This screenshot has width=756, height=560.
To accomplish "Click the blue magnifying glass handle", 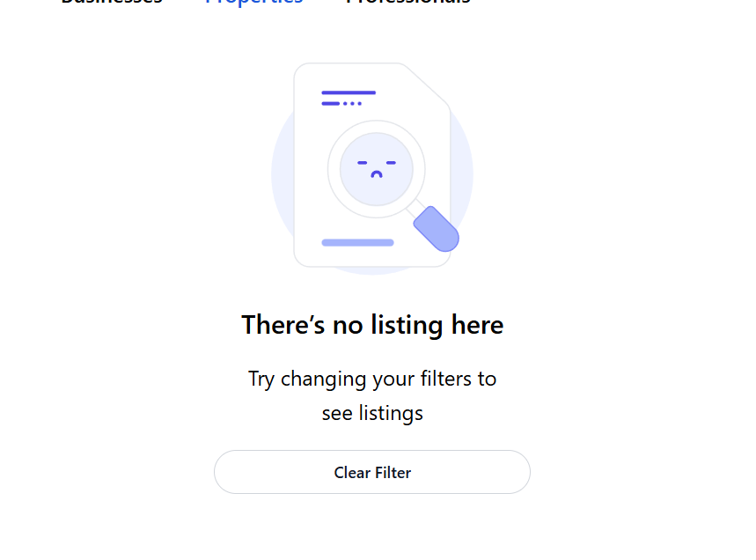I will (437, 228).
